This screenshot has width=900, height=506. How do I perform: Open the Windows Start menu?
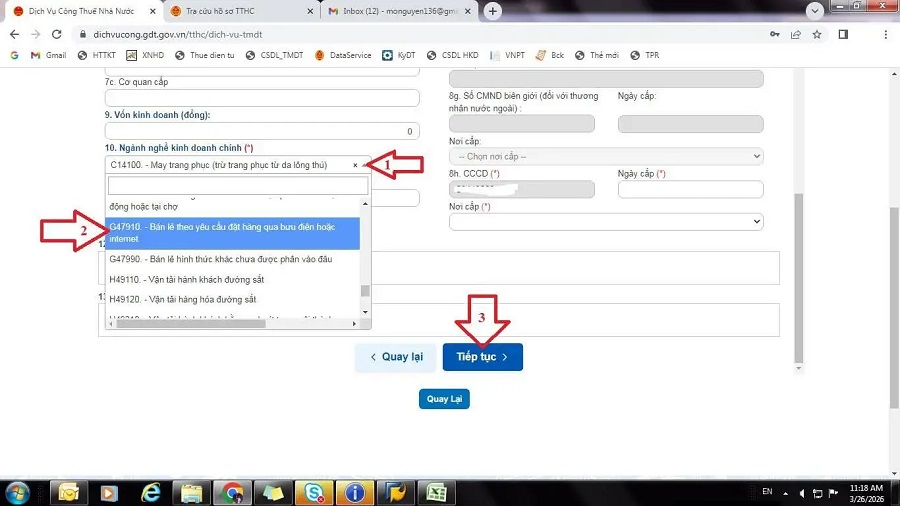[18, 493]
